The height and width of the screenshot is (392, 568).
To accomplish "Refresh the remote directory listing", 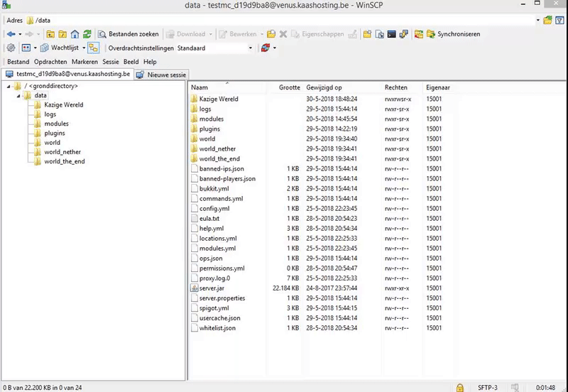I will pos(87,34).
